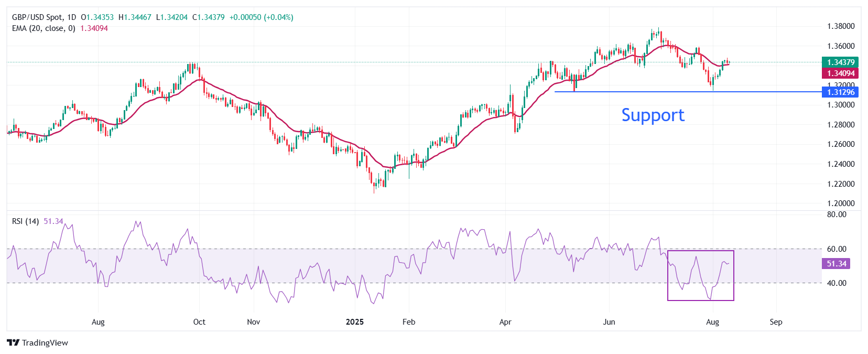Click the blue 1.31296 support price tag
This screenshot has height=354, width=868.
coord(840,92)
